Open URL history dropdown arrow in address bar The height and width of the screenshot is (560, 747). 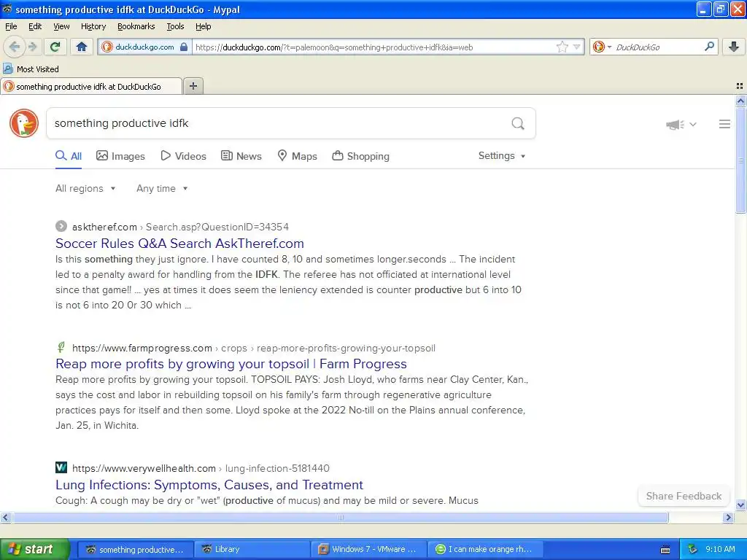577,47
